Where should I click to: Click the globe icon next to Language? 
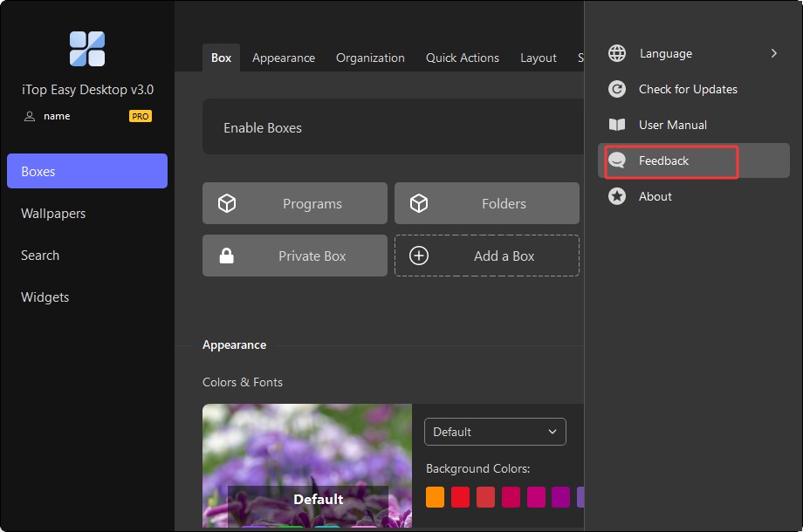[x=617, y=53]
